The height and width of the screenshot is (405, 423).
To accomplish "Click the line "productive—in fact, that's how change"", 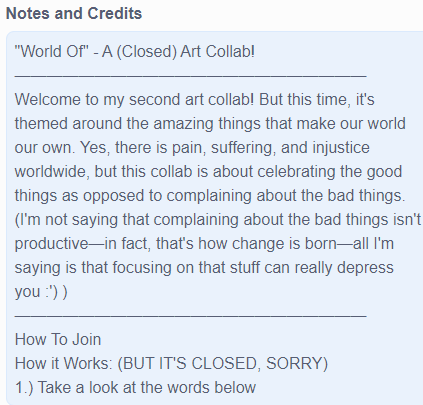I will (204, 244).
